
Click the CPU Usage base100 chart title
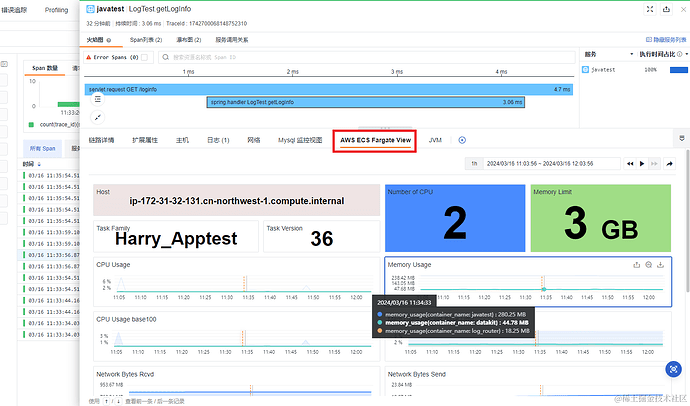pos(126,319)
